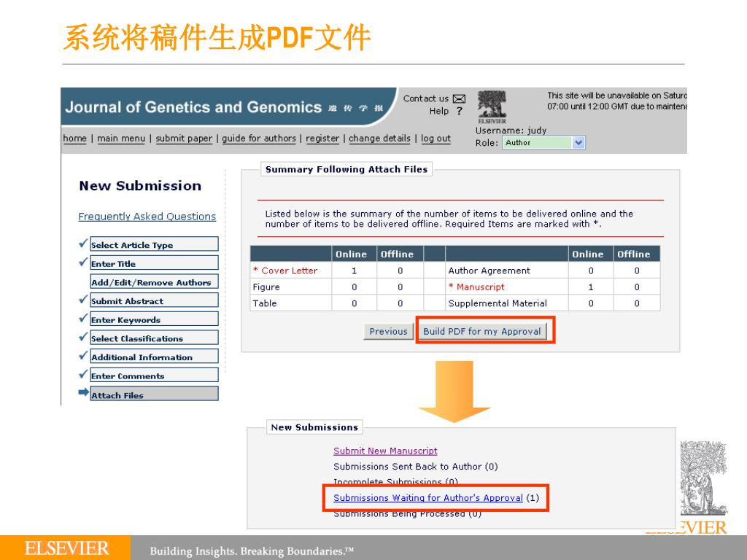Click the Help text label
This screenshot has height=560, width=747.
438,111
